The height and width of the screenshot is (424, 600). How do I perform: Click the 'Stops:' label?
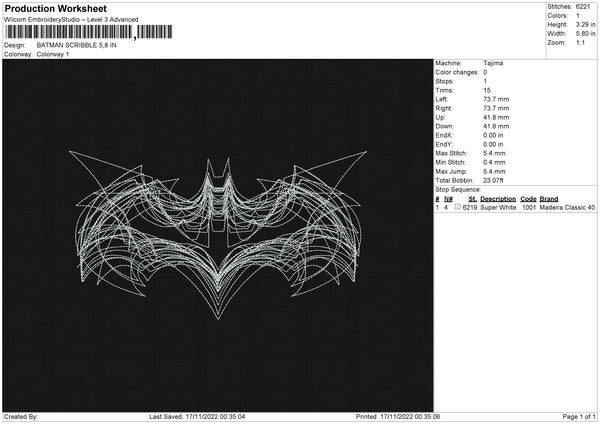point(445,81)
